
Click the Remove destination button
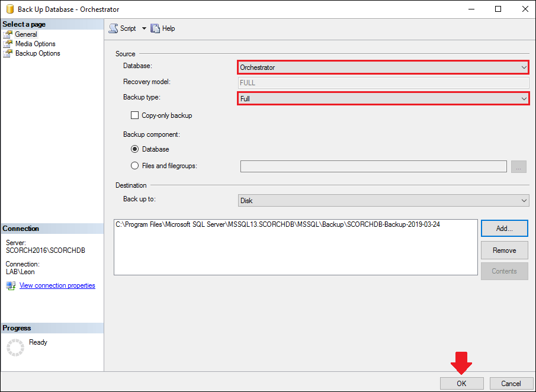point(504,250)
